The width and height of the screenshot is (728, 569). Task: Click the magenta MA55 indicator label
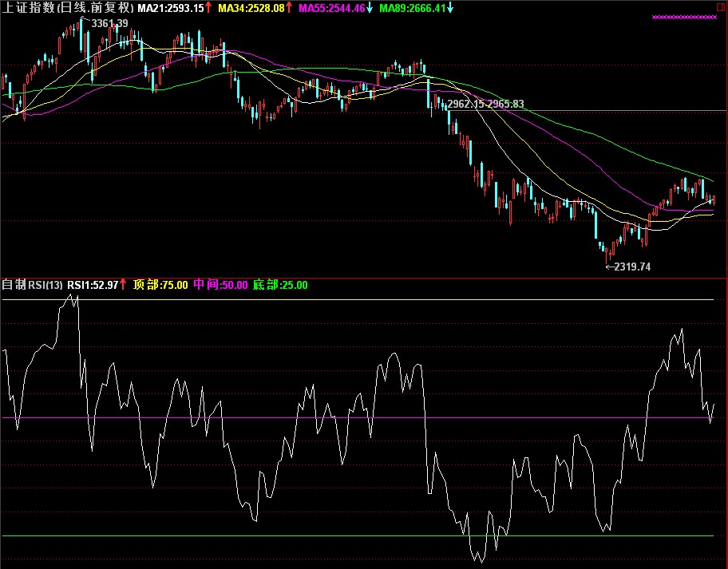[x=331, y=8]
